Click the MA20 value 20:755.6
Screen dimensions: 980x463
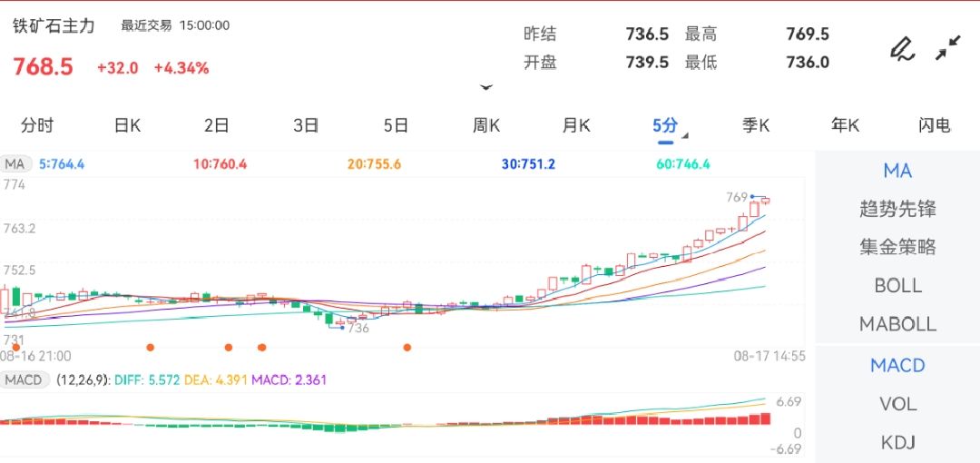[x=375, y=164]
